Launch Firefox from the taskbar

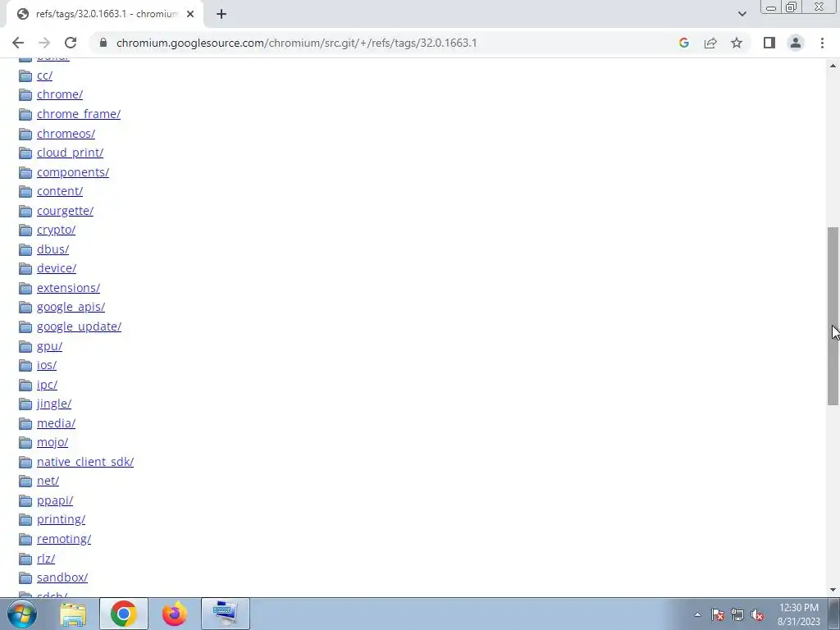coord(175,614)
